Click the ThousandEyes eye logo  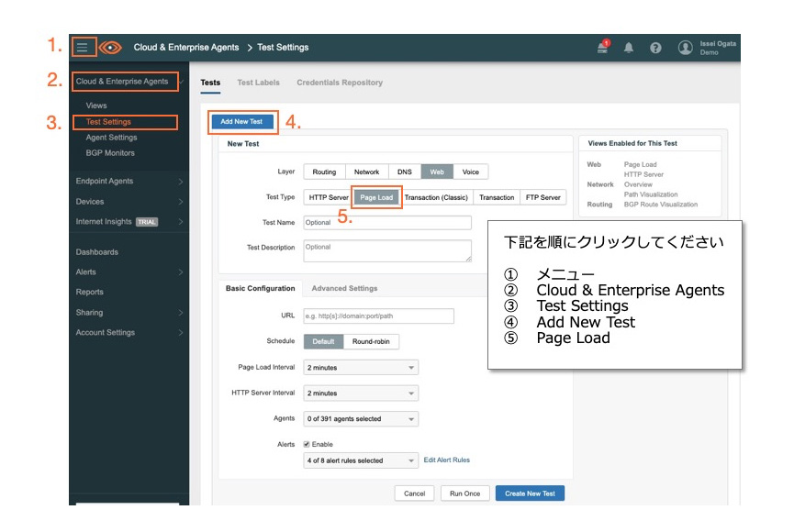[x=110, y=48]
